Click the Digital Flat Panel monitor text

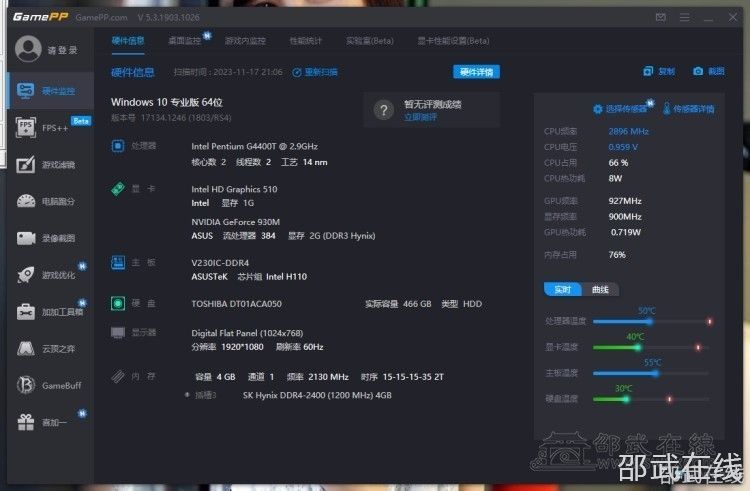pyautogui.click(x=247, y=333)
